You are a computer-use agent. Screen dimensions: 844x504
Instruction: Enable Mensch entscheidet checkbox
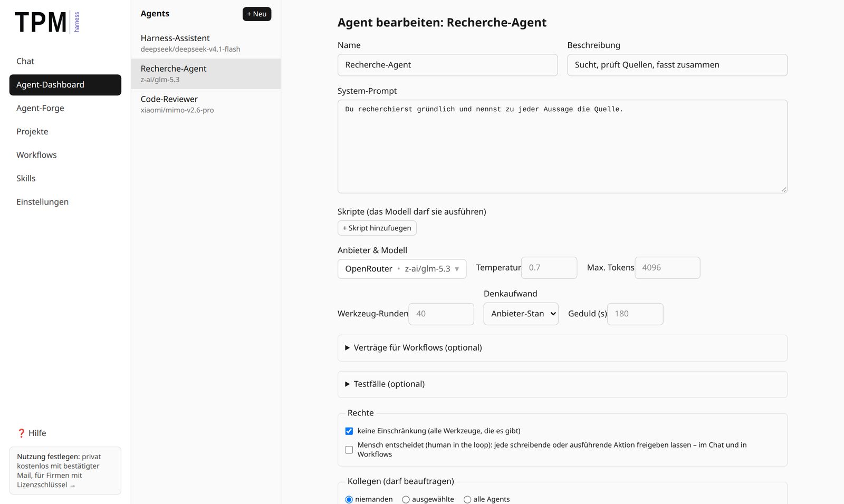click(x=349, y=450)
